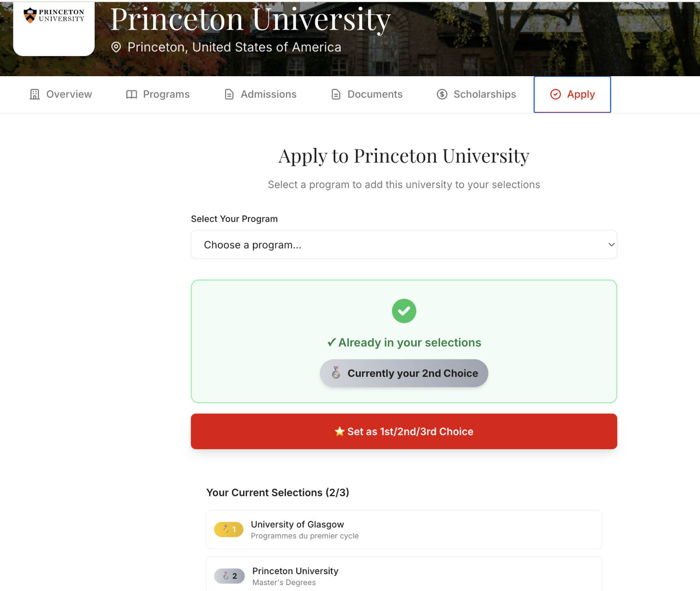Viewport: 700px width, 591px height.
Task: Click the silver rank 2 badge
Action: tap(229, 576)
